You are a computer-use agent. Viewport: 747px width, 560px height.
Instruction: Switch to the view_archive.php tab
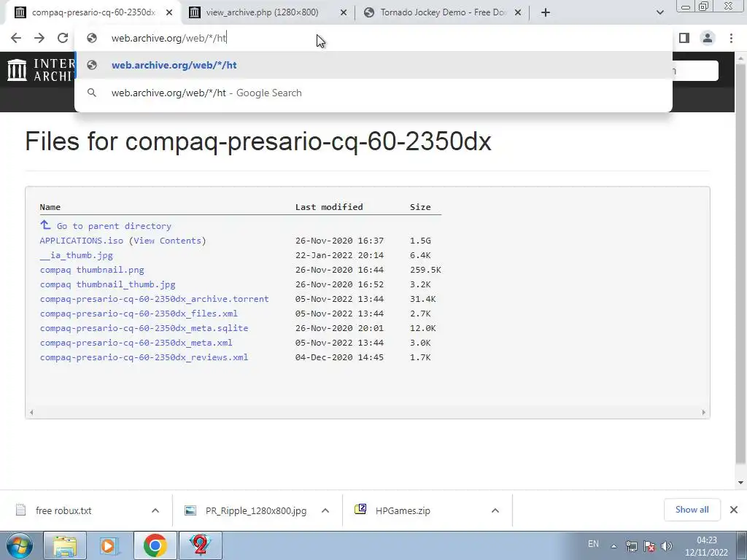[x=262, y=12]
